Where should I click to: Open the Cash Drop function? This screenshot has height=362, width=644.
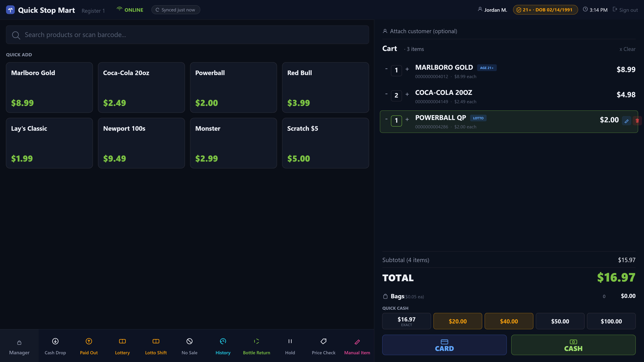tap(55, 346)
